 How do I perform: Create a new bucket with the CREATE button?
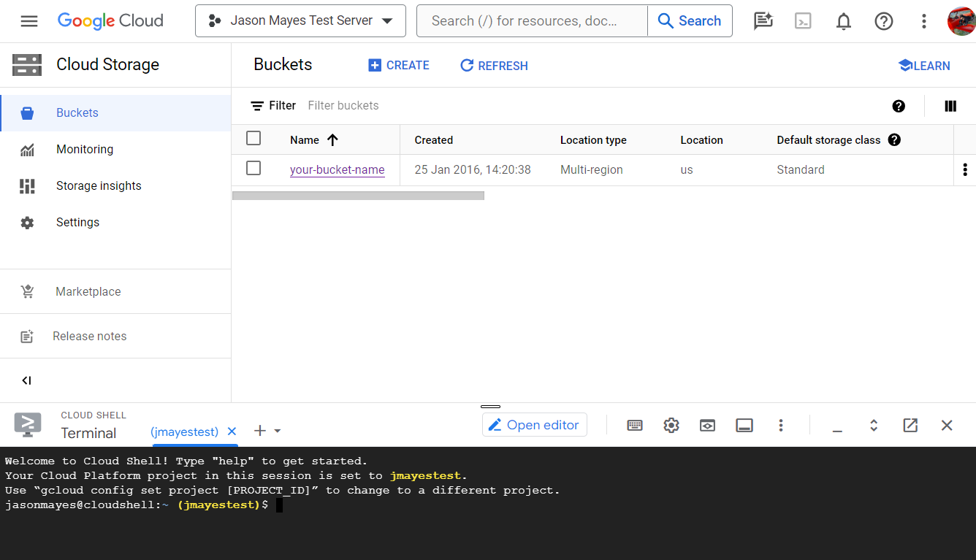point(399,65)
